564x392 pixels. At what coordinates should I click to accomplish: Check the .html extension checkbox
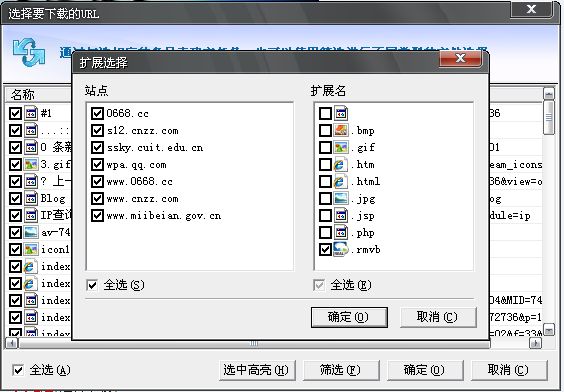pyautogui.click(x=326, y=181)
